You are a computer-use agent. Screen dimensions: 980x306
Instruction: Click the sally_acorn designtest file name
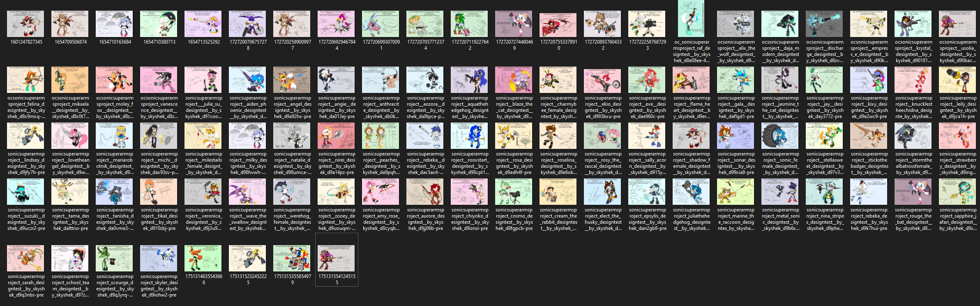(648, 163)
